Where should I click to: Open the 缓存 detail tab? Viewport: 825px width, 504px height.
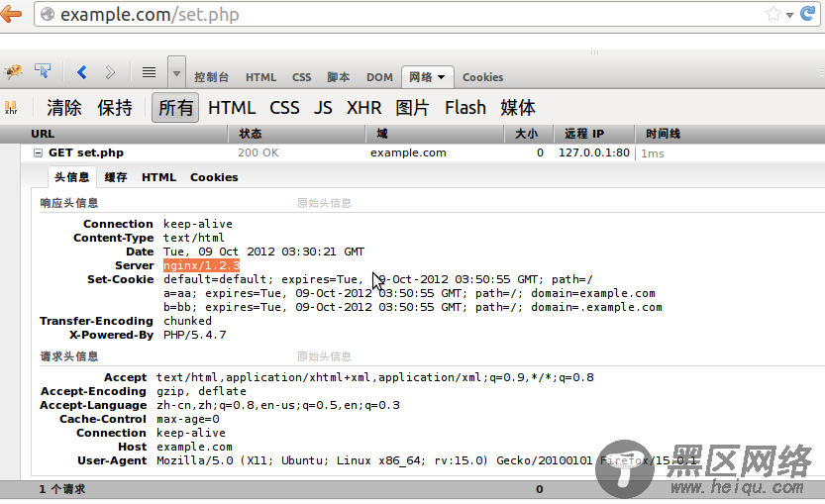(x=116, y=177)
